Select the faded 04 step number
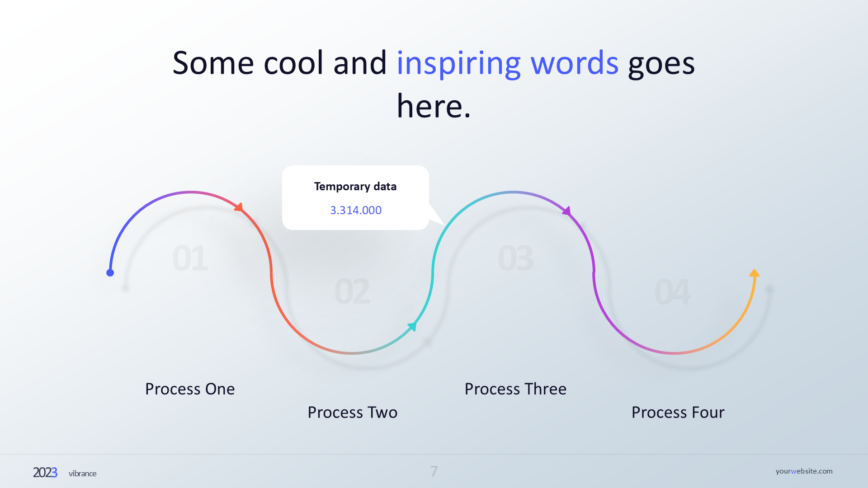 pos(672,292)
